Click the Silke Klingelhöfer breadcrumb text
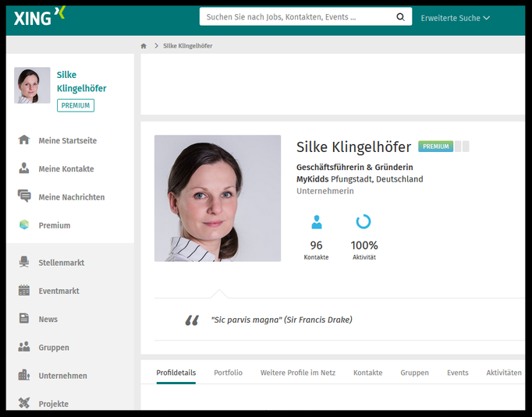Screen dimensions: 532x417 click(188, 46)
